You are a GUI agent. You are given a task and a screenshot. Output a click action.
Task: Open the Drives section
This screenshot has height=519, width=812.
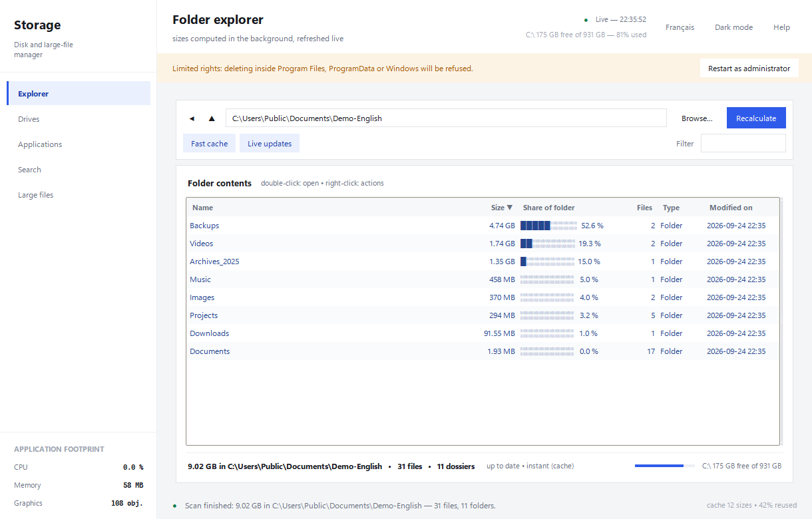pos(79,119)
